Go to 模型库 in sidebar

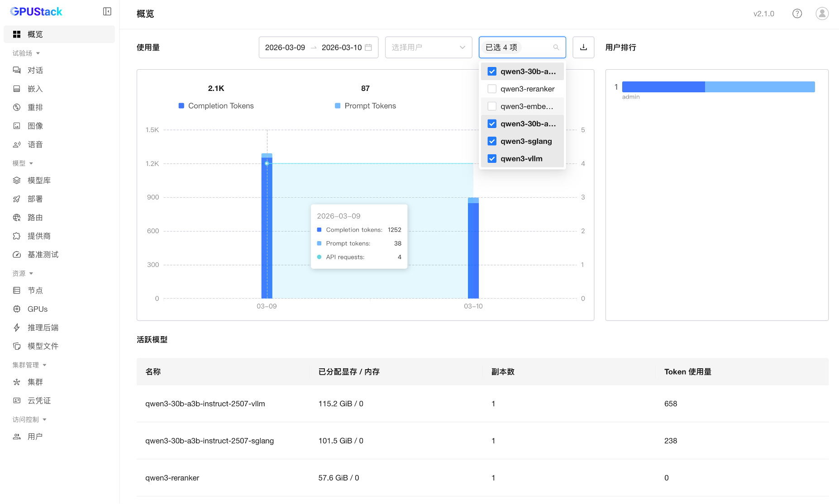[x=39, y=181]
